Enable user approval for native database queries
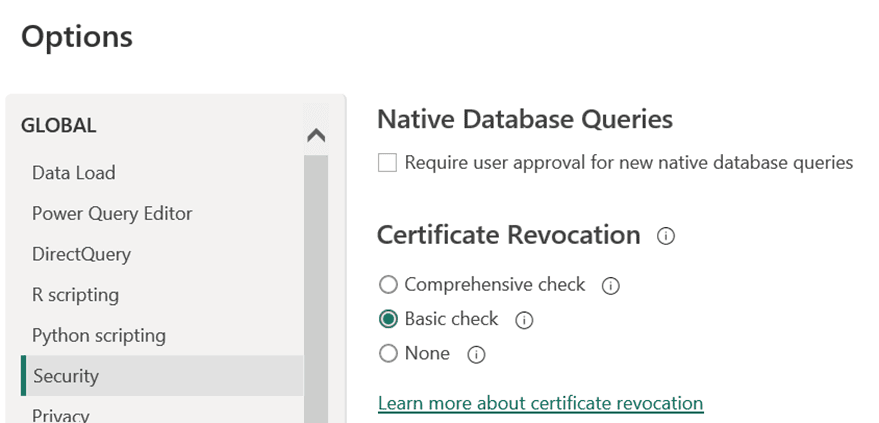The width and height of the screenshot is (879, 423). point(387,163)
